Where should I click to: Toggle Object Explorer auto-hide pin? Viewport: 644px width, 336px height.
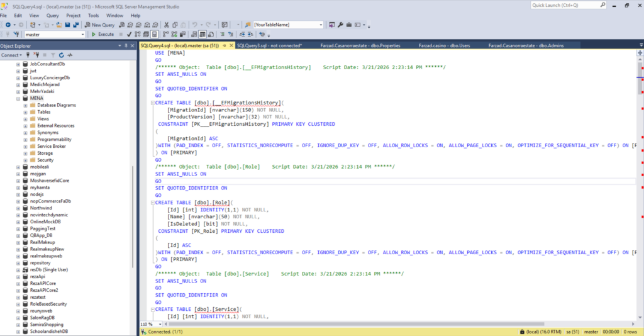tap(126, 46)
